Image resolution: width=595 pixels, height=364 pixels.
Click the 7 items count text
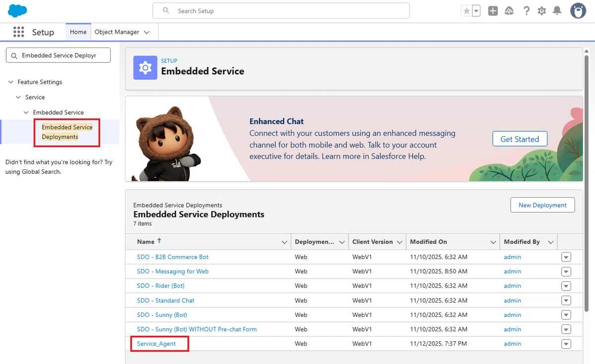click(x=142, y=224)
